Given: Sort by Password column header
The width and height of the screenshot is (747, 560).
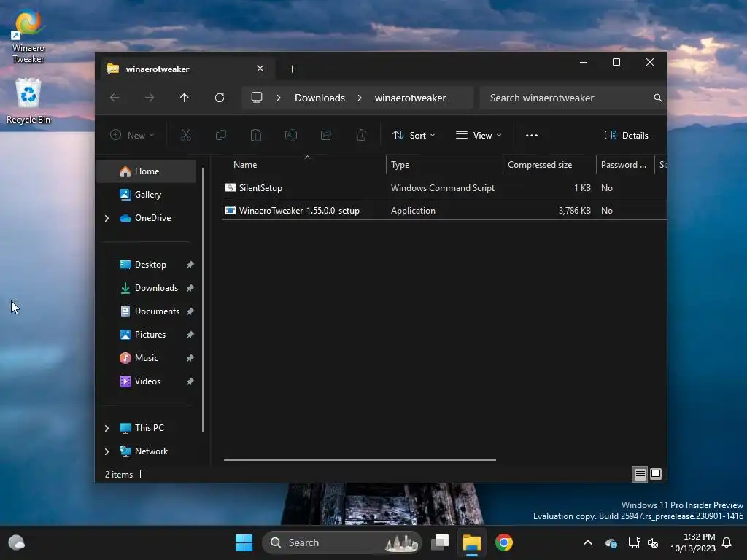Looking at the screenshot, I should [x=625, y=164].
